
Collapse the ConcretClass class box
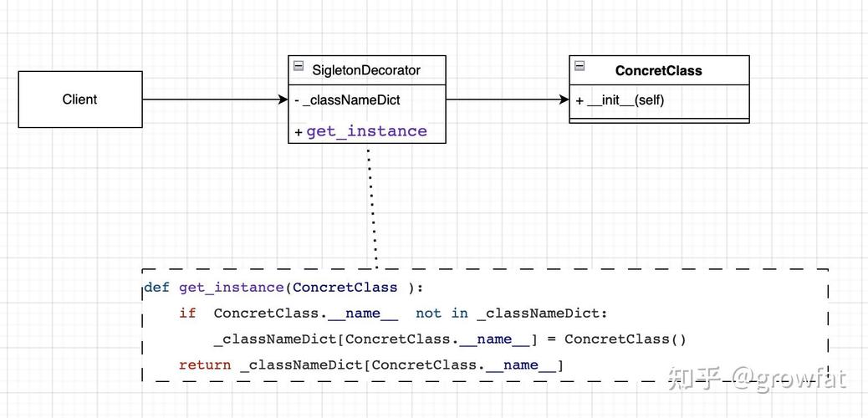[580, 67]
